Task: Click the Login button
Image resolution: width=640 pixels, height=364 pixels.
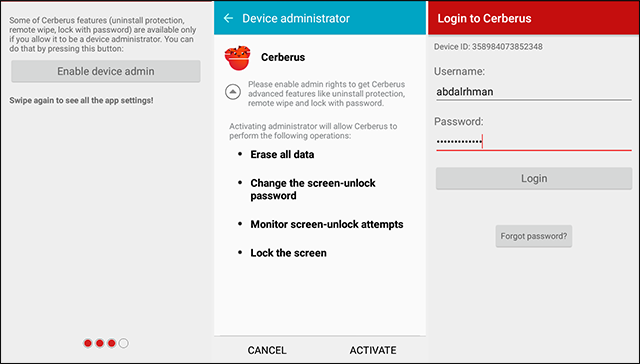Action: pos(534,178)
